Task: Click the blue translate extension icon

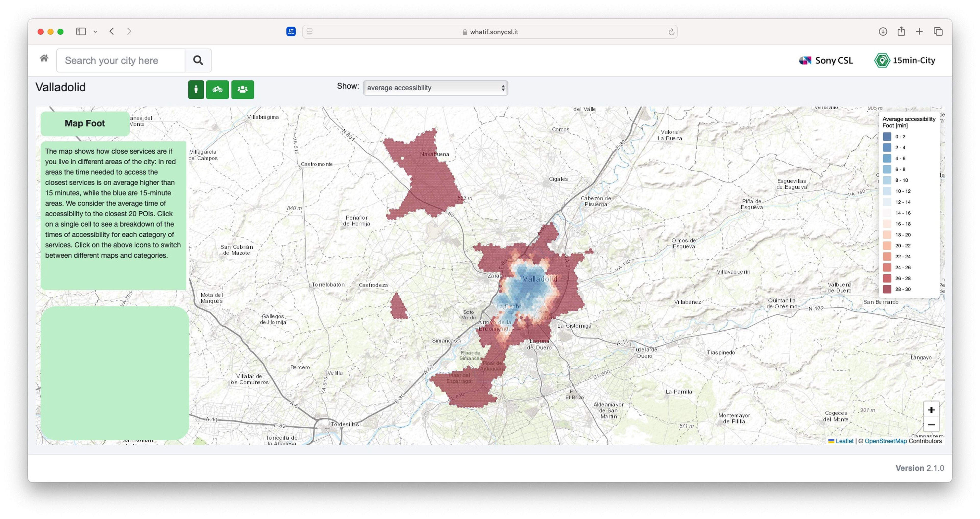Action: tap(291, 32)
